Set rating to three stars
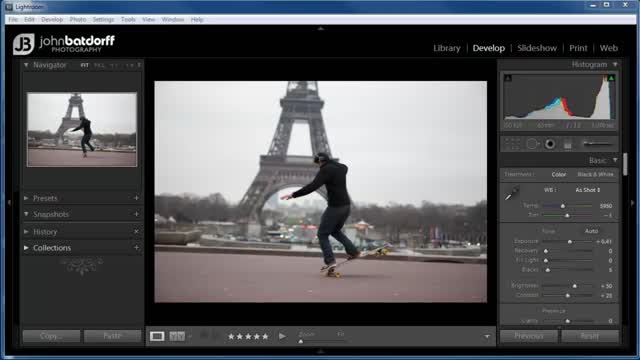The image size is (640, 360). 248,337
